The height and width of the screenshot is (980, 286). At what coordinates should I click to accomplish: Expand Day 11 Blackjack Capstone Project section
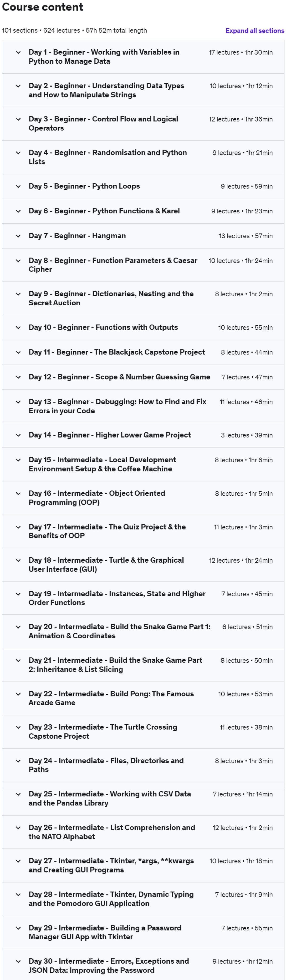[x=117, y=352]
